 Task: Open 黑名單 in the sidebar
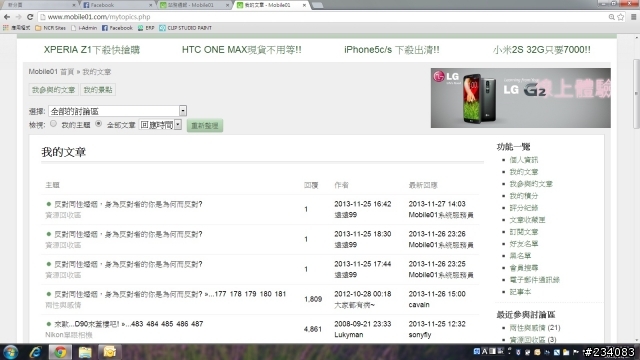coord(520,256)
